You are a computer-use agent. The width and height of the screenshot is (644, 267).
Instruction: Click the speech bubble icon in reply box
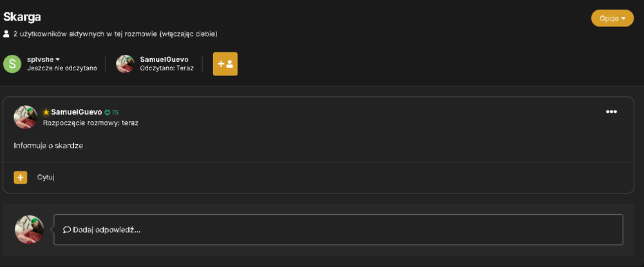[x=67, y=230]
